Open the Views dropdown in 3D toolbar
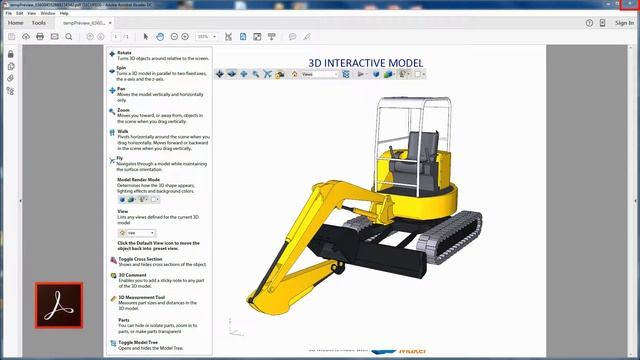 tap(320, 74)
